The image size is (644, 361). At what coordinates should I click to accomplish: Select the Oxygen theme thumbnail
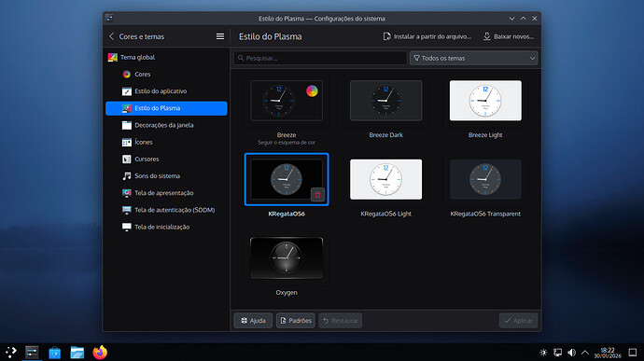(287, 258)
